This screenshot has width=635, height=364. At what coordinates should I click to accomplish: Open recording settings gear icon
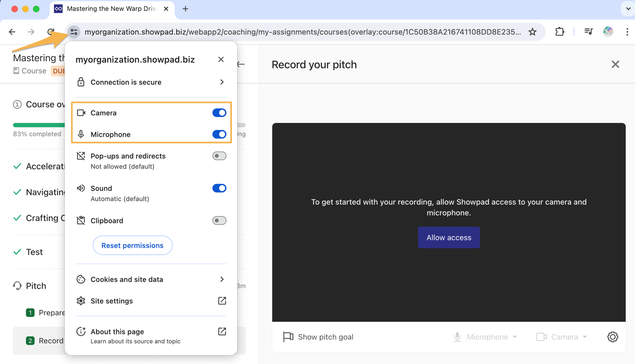(x=612, y=337)
